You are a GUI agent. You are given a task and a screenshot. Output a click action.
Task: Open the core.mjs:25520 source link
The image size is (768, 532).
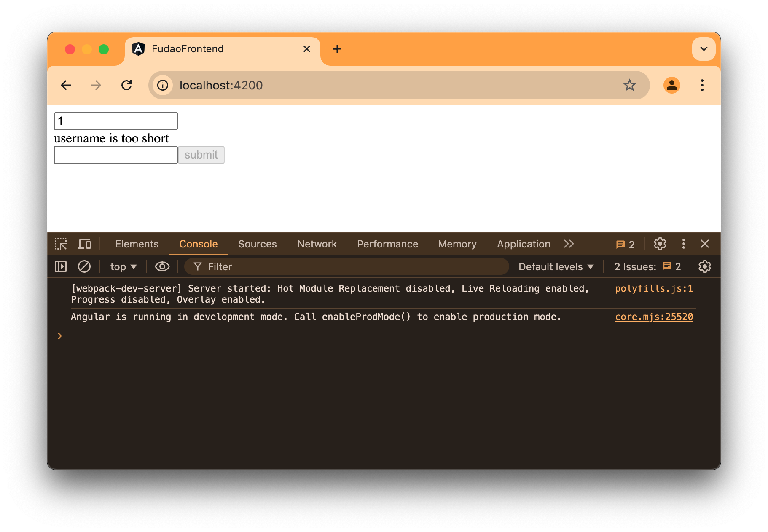[x=653, y=317]
